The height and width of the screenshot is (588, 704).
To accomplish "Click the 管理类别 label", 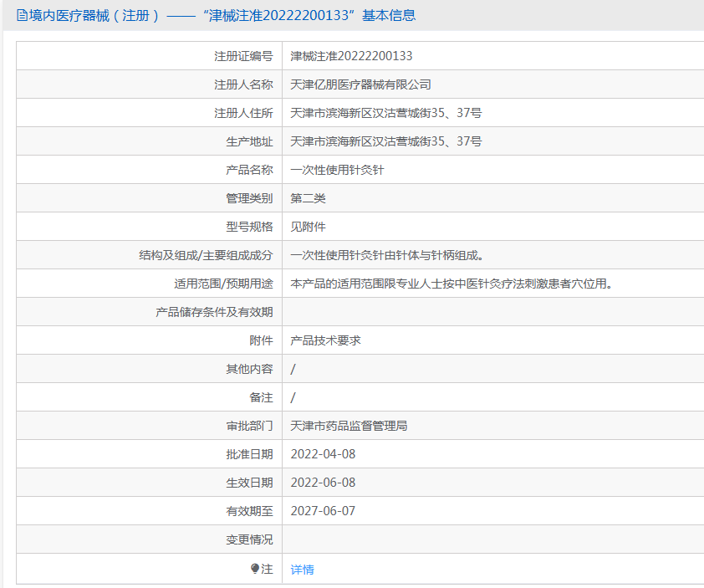I will pos(249,198).
